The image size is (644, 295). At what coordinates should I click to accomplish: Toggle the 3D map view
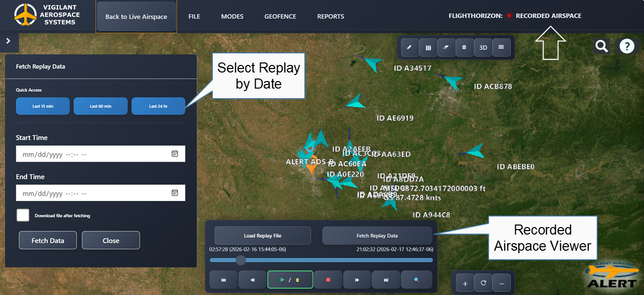pyautogui.click(x=483, y=47)
